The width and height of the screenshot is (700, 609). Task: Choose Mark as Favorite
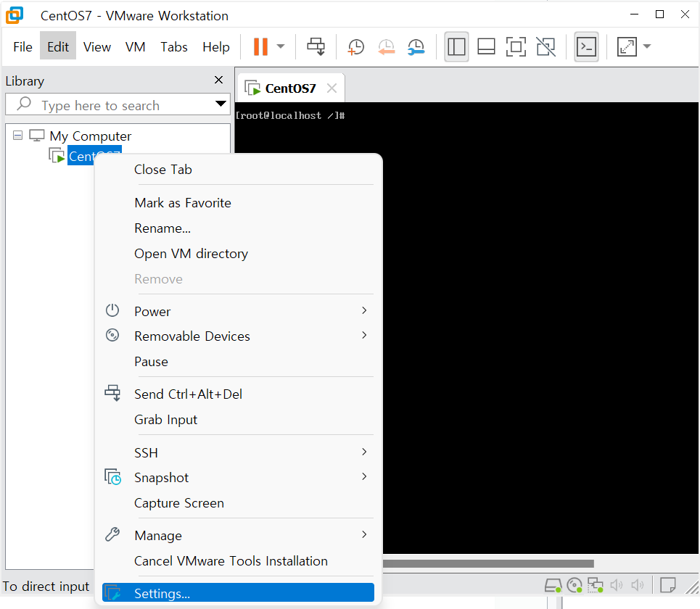238,203
